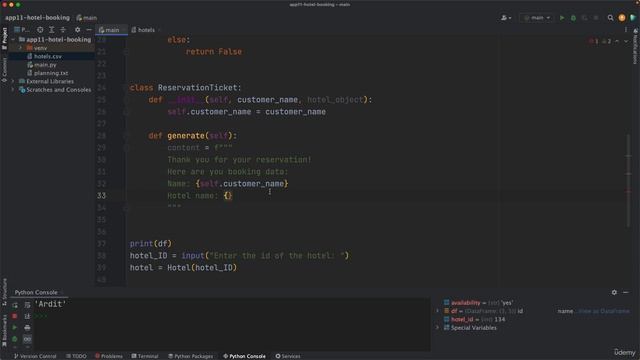This screenshot has width=640, height=360.
Task: Click Expand All icon in Project panel
Action: [51, 30]
